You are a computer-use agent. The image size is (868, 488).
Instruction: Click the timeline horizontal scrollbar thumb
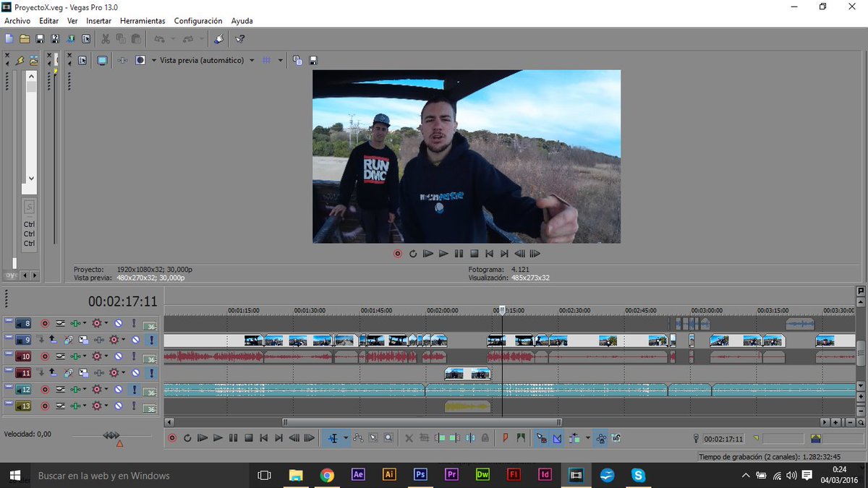[421, 422]
